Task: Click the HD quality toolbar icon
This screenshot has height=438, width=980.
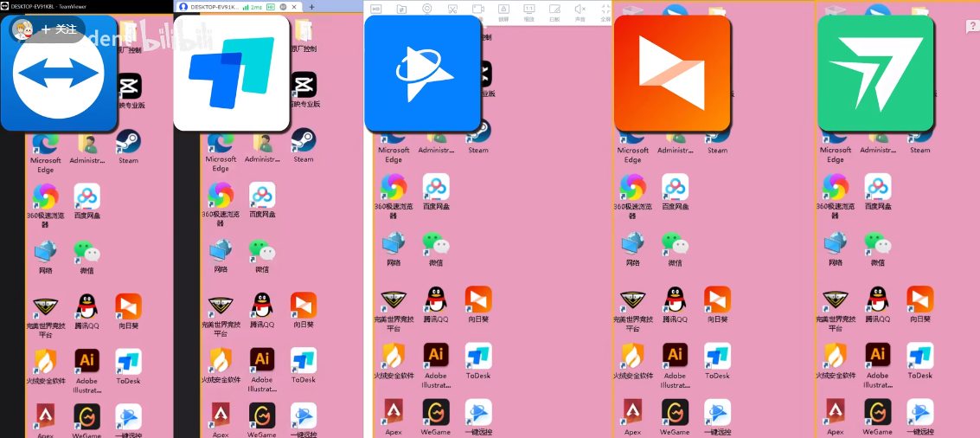Action: pyautogui.click(x=376, y=9)
